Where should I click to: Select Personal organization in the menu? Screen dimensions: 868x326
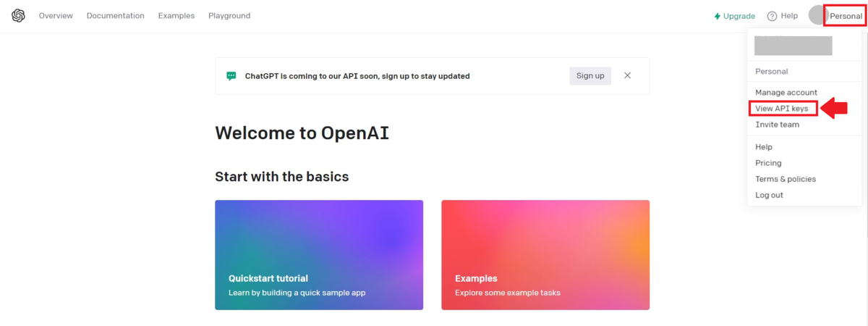tap(772, 72)
